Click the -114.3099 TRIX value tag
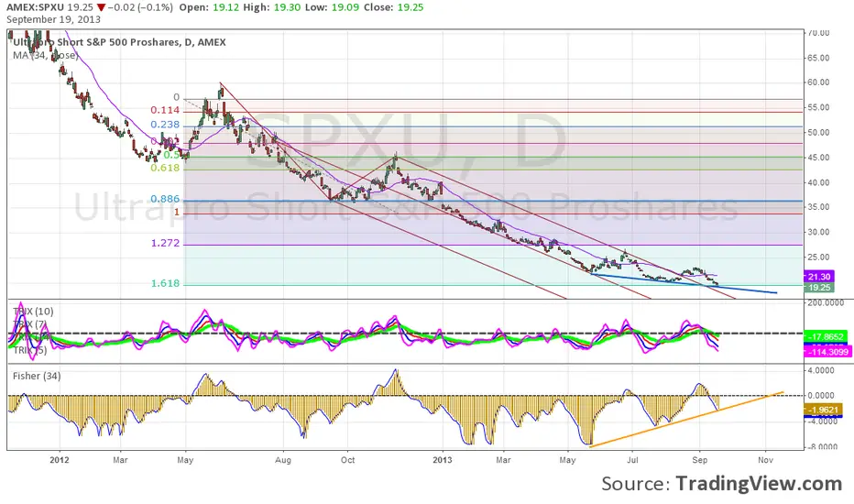854x504 pixels. [x=826, y=352]
